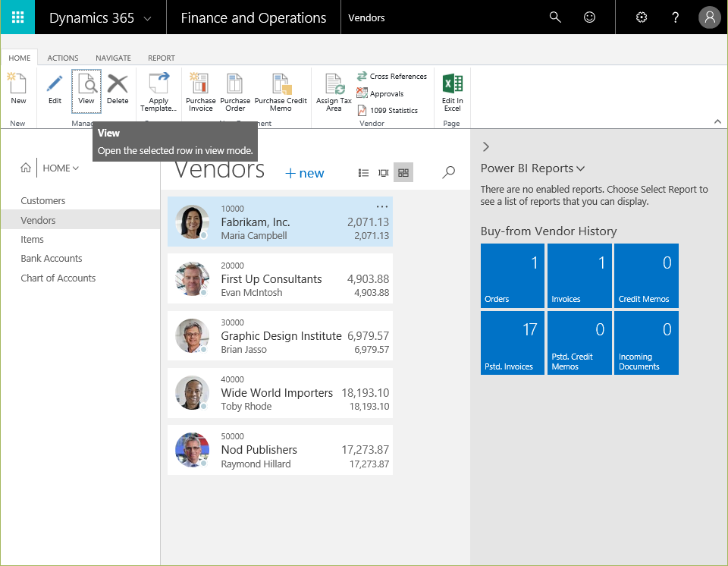This screenshot has height=566, width=728.
Task: Click Finance and Operations in the header
Action: pos(253,17)
